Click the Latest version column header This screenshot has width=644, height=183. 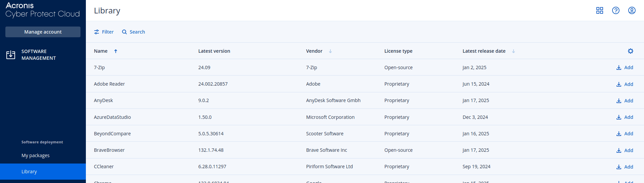click(x=214, y=51)
